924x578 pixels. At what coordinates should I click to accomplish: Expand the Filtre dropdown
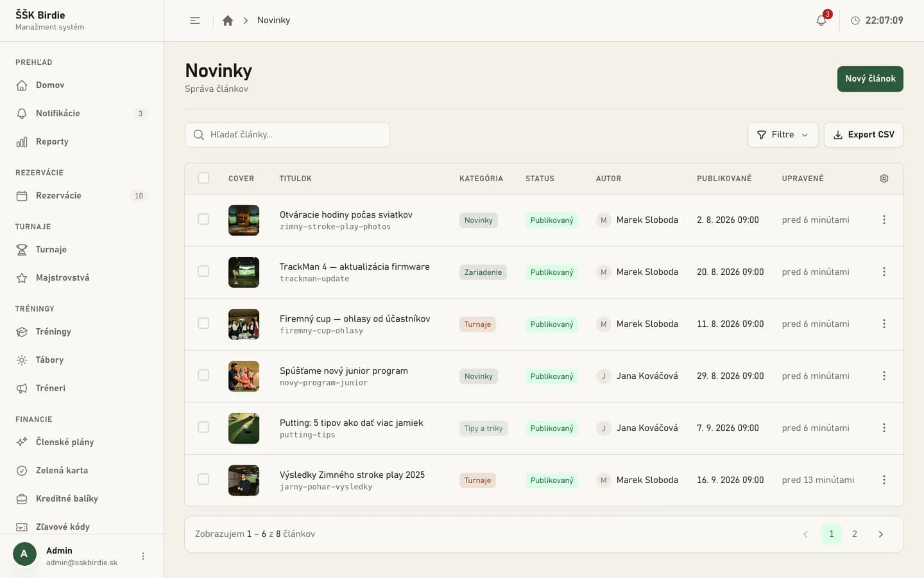click(x=783, y=135)
